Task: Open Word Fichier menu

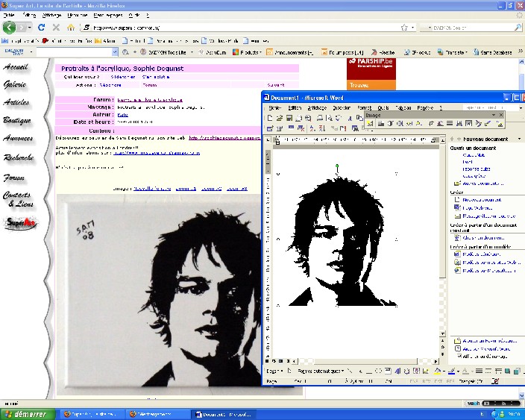Action: pos(274,108)
